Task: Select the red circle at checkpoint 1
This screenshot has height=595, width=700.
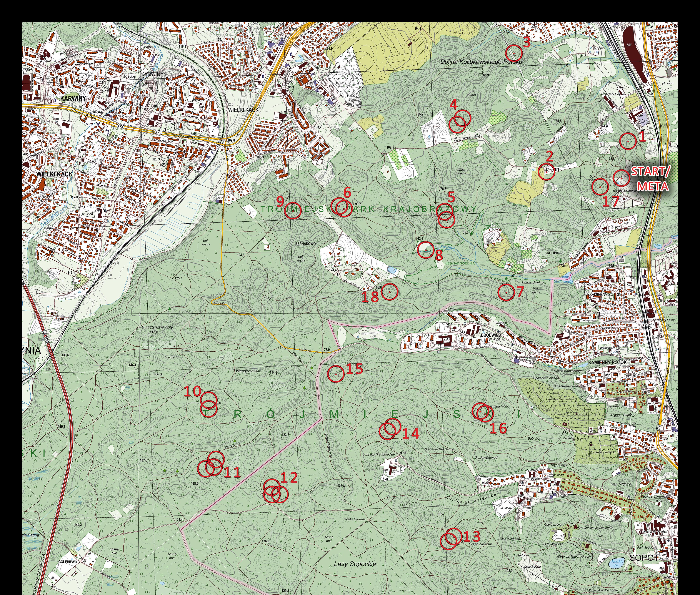Action: pyautogui.click(x=628, y=141)
